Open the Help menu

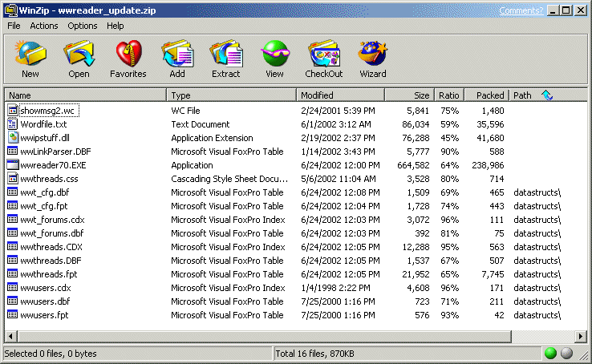[115, 26]
